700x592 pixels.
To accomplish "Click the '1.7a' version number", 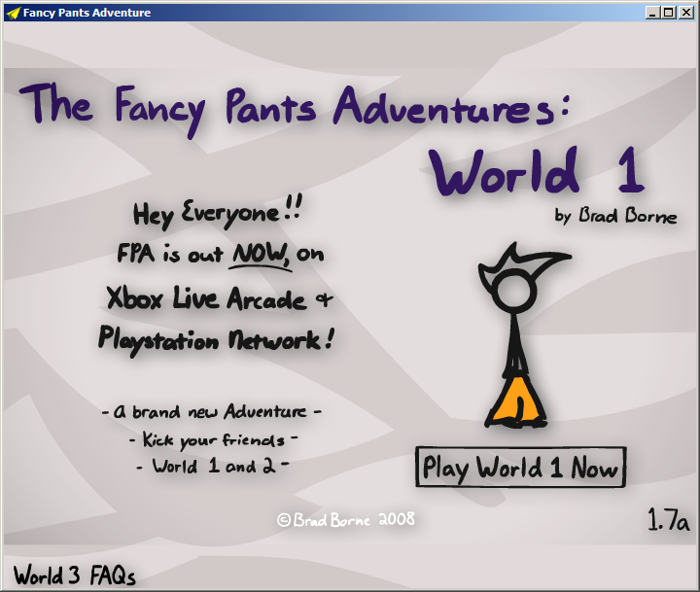I will tap(668, 520).
